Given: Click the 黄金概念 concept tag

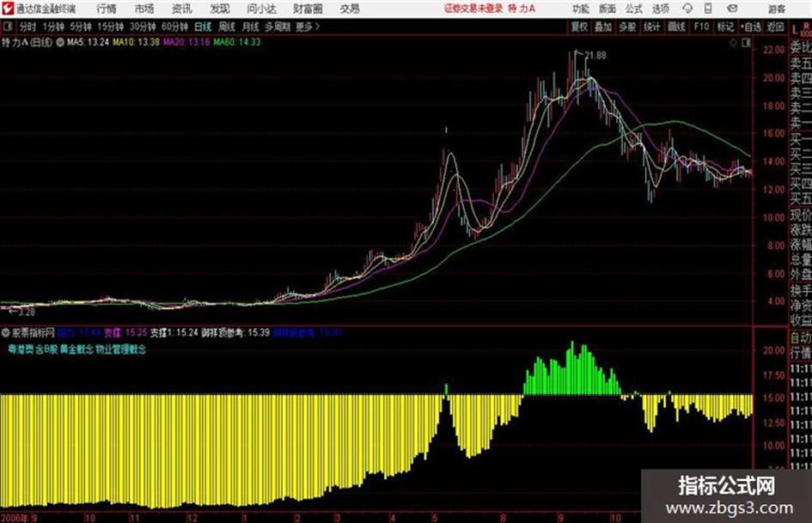Looking at the screenshot, I should pyautogui.click(x=76, y=350).
